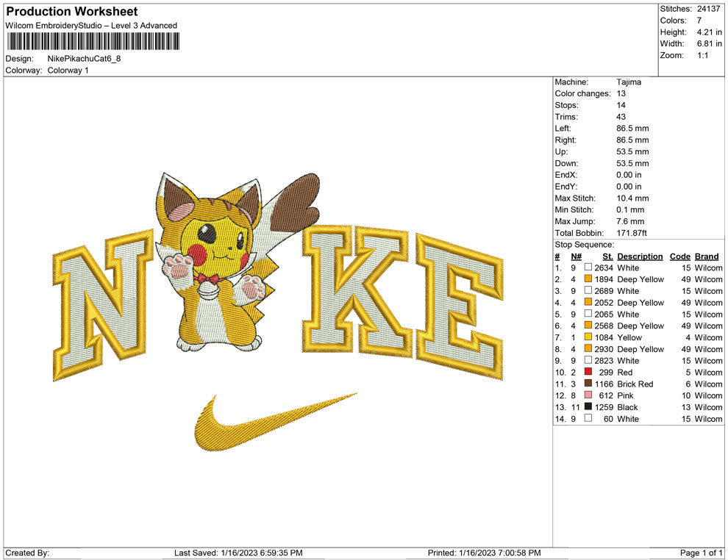Click the 'Stops:' value '14'
The height and width of the screenshot is (560, 728).
point(621,105)
